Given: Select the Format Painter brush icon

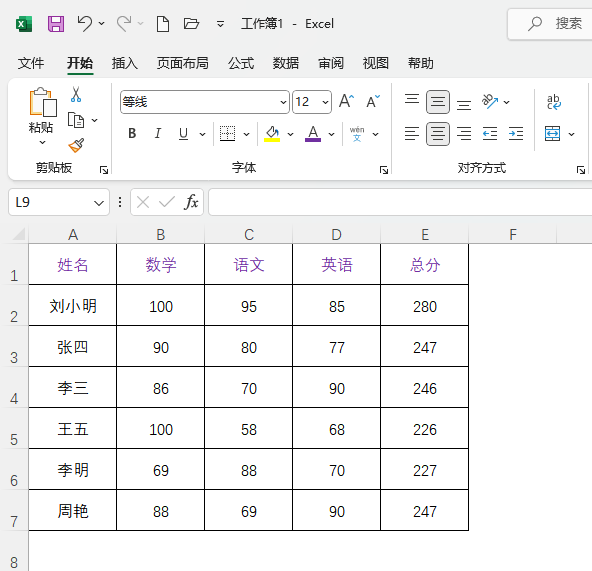Looking at the screenshot, I should coord(76,145).
